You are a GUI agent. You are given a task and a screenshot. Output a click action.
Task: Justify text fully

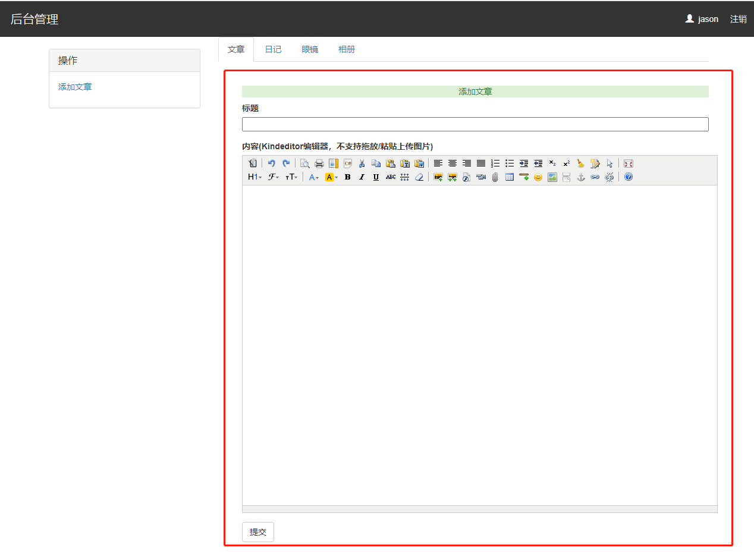click(481, 163)
